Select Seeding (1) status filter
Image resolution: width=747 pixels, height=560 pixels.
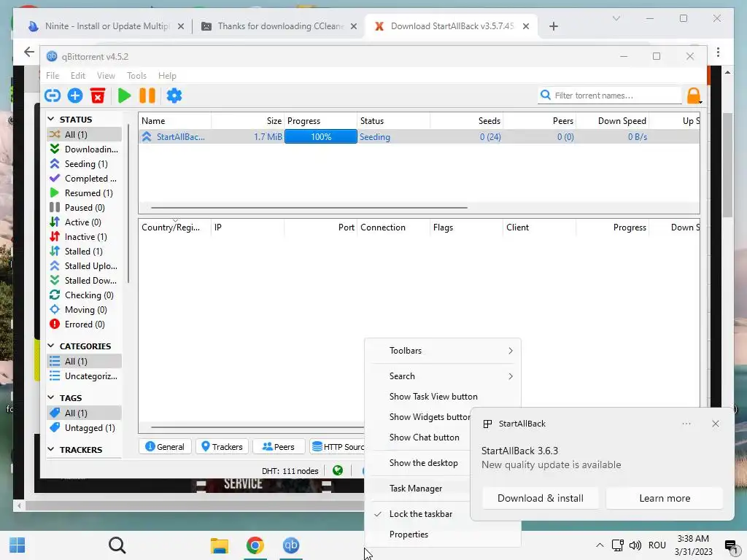tap(85, 164)
